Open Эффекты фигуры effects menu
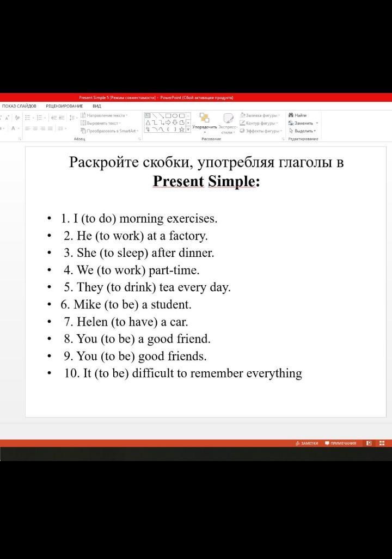This screenshot has height=559, width=392. click(x=261, y=131)
